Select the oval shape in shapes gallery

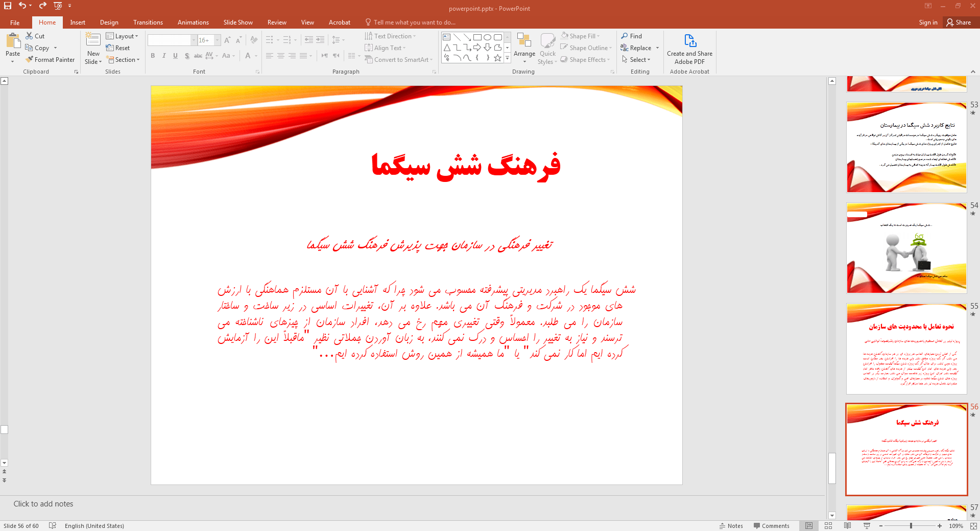point(488,37)
